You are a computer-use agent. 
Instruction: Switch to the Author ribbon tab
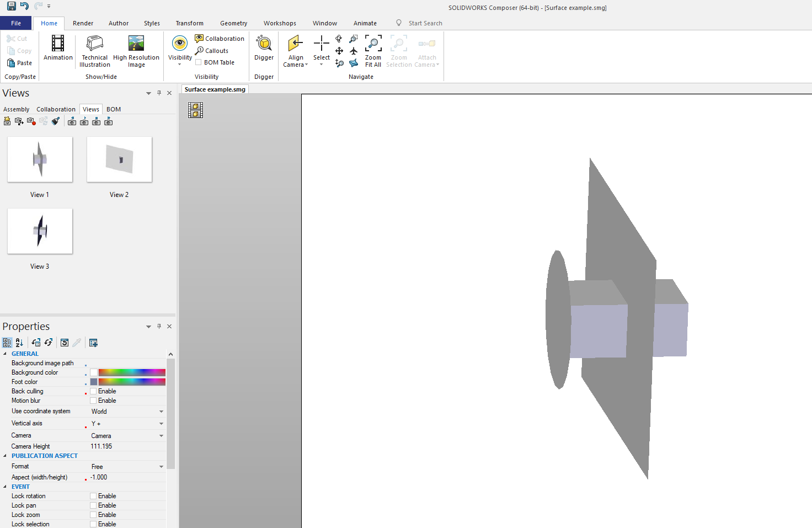point(119,23)
